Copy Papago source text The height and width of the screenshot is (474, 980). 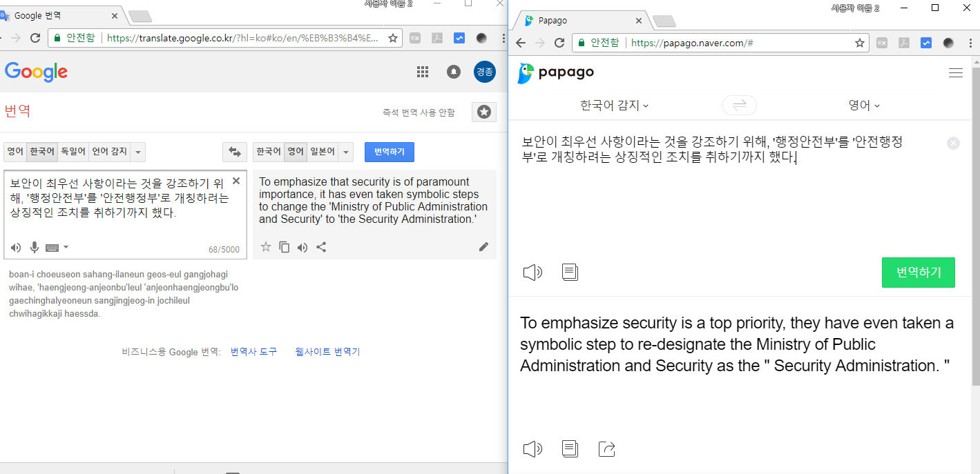click(570, 273)
